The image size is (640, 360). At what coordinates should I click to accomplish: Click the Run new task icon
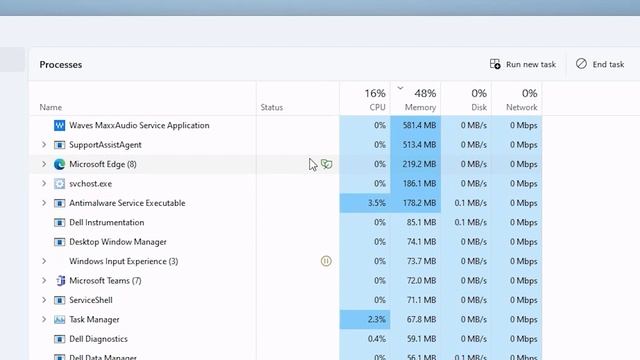(495, 64)
